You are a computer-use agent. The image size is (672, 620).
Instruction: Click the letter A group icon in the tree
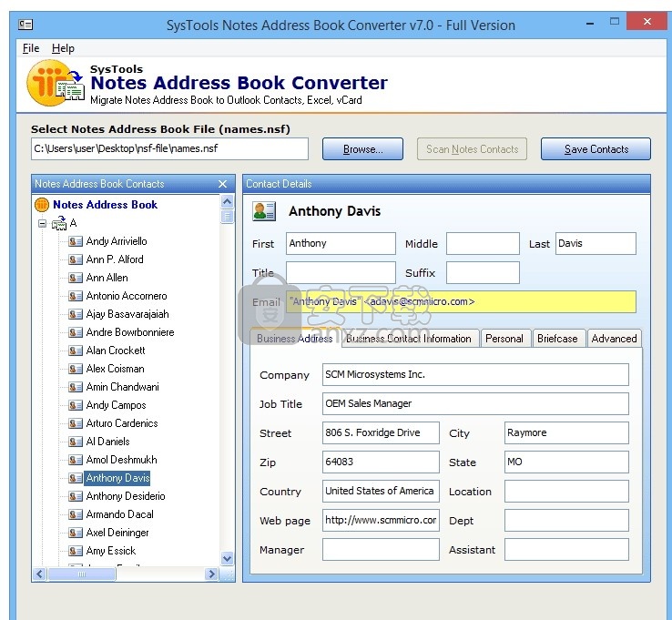[x=59, y=223]
